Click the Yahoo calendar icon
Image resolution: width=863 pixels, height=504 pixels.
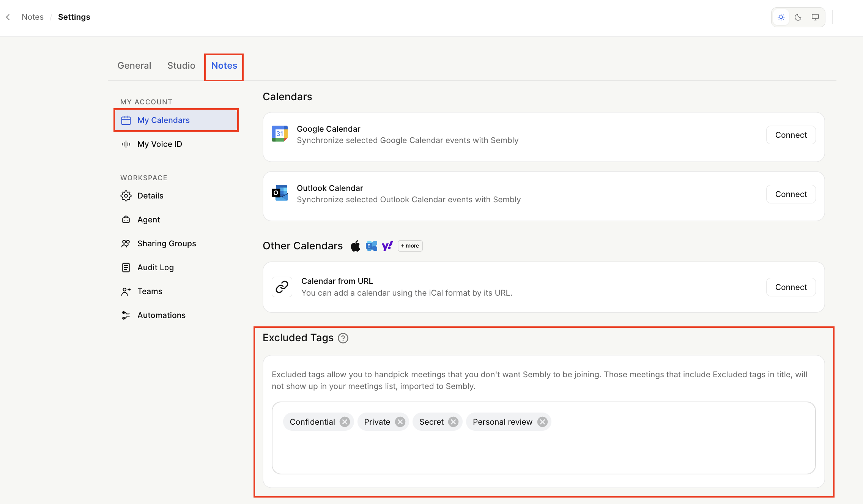387,246
